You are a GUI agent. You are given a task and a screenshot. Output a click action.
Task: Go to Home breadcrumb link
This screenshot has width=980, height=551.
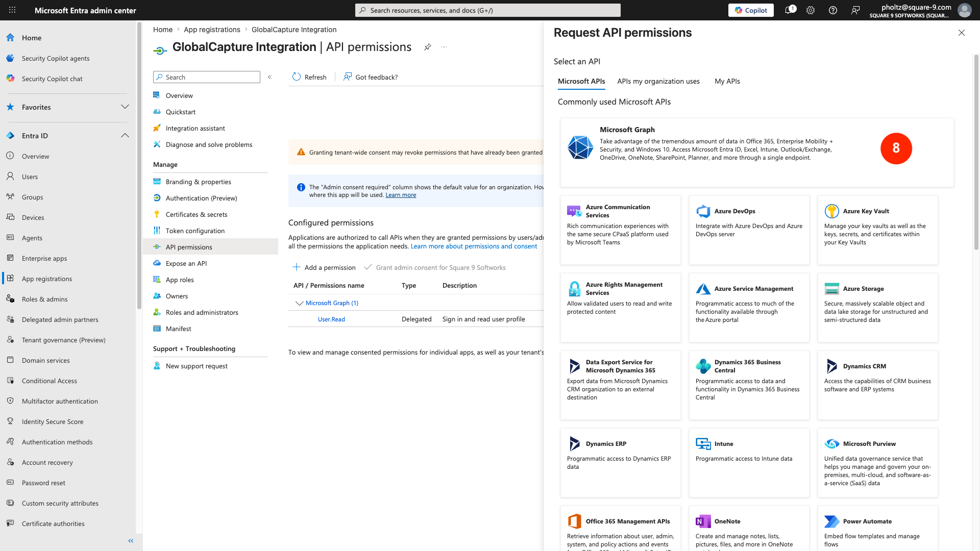pyautogui.click(x=163, y=30)
